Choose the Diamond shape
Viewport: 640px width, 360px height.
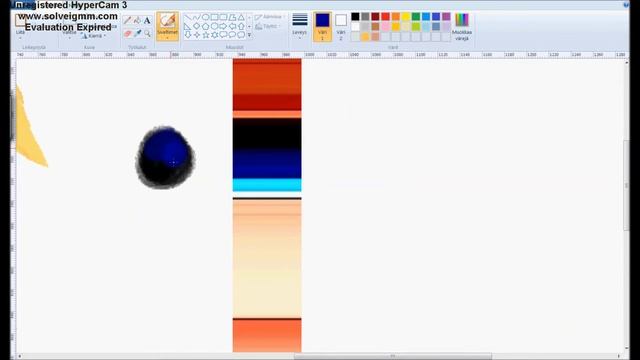(x=197, y=26)
